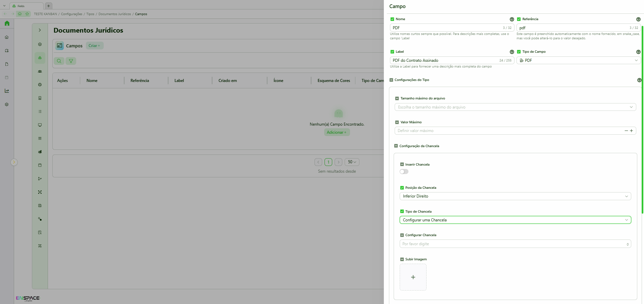Expand the left panel with yellow chevron
The width and height of the screenshot is (644, 304).
tap(14, 162)
